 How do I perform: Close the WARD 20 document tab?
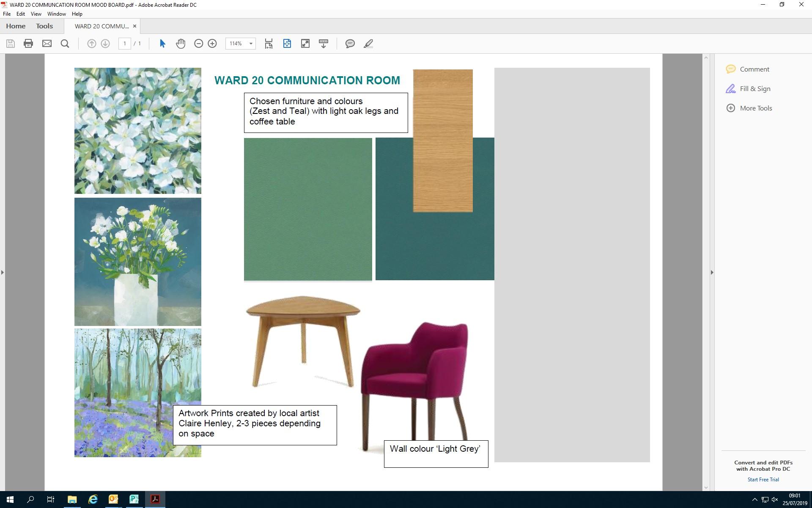click(x=134, y=26)
